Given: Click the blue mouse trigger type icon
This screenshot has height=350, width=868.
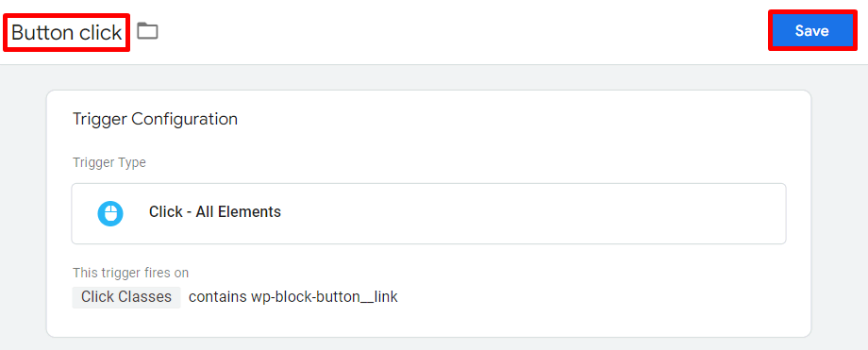Looking at the screenshot, I should pos(110,213).
